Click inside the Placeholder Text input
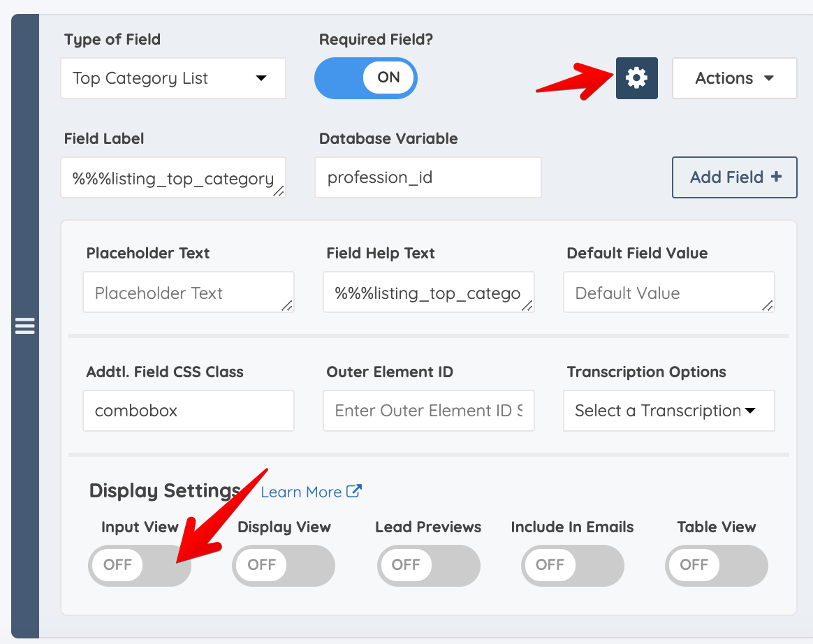 tap(188, 292)
